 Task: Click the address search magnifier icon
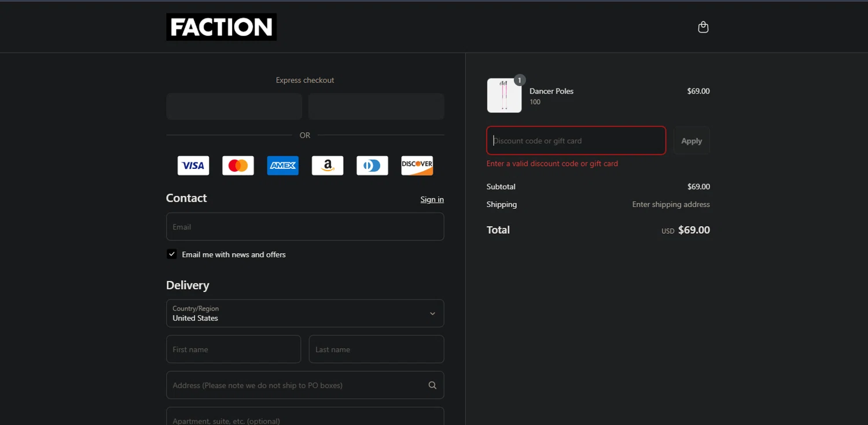tap(432, 385)
